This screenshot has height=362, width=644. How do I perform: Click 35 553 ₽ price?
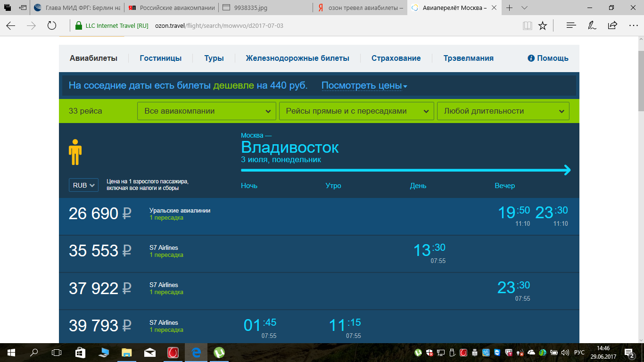[100, 251]
